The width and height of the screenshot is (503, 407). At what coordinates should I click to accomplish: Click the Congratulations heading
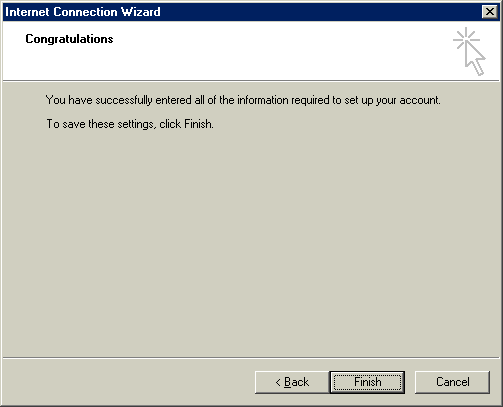tap(69, 39)
